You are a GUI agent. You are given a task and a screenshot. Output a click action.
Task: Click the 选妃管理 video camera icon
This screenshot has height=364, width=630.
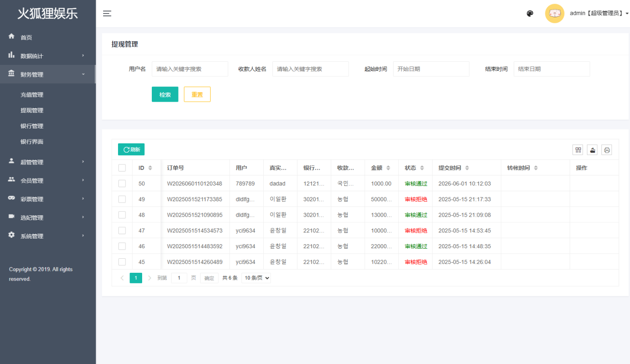click(x=11, y=216)
